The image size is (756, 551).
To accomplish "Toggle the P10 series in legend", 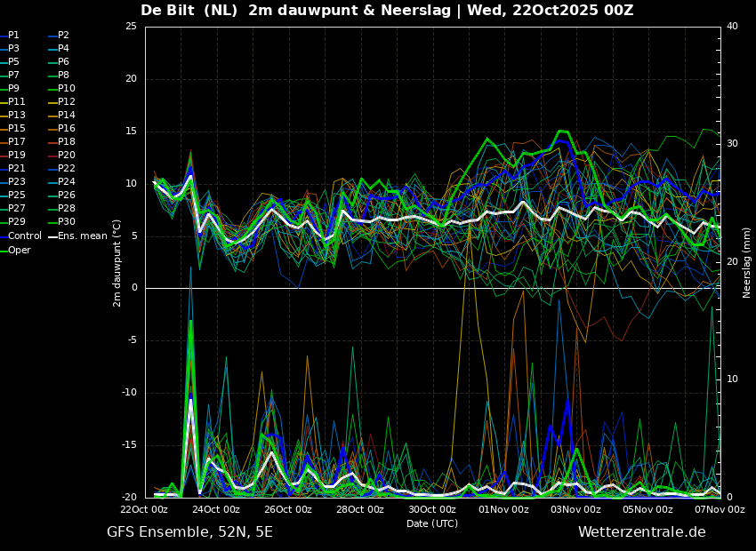I will pos(67,89).
